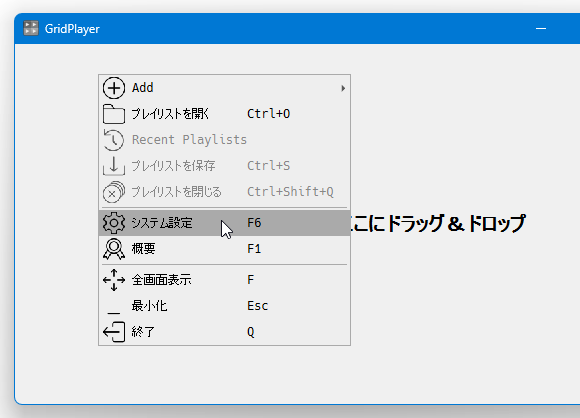This screenshot has height=418, width=580.
Task: Click the folder icon for プレイリストを開く
Action: click(114, 114)
